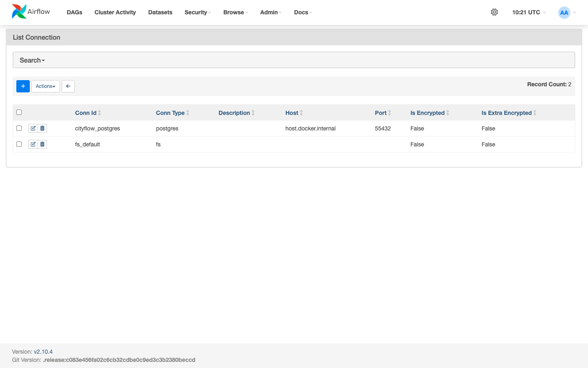Image resolution: width=588 pixels, height=368 pixels.
Task: Go back using the arrow button
Action: [x=68, y=86]
